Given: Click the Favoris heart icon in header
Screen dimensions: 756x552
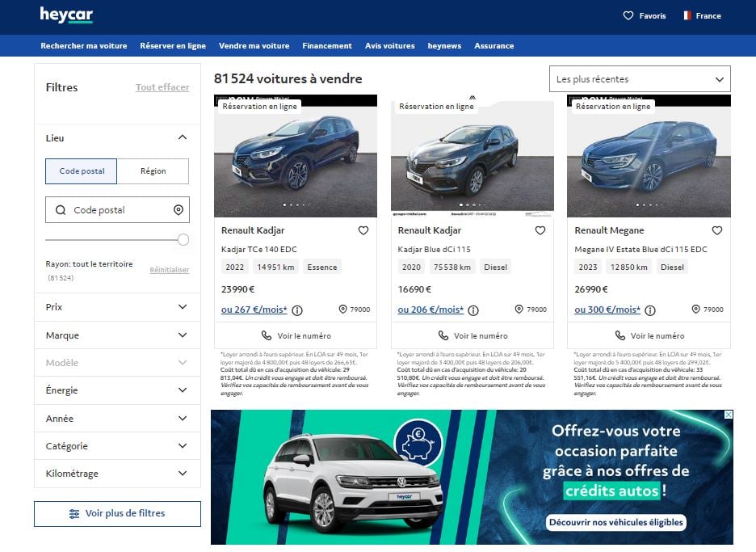Looking at the screenshot, I should [628, 16].
